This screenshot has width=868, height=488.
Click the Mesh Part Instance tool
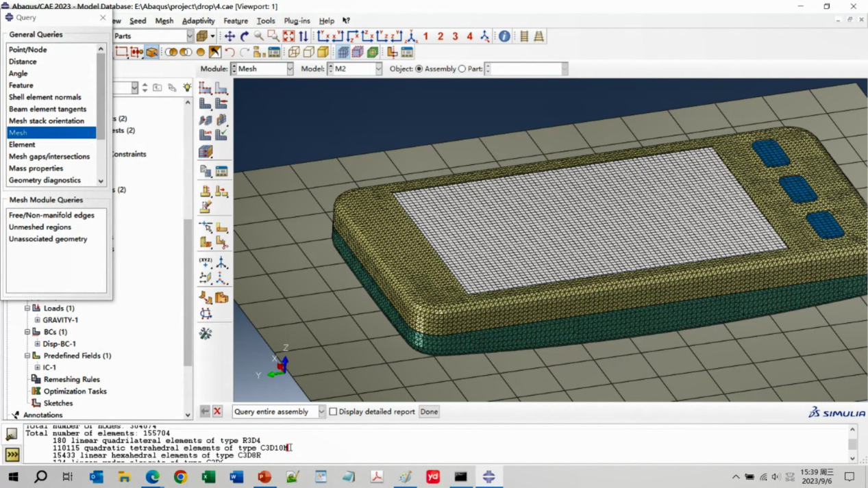[x=205, y=103]
